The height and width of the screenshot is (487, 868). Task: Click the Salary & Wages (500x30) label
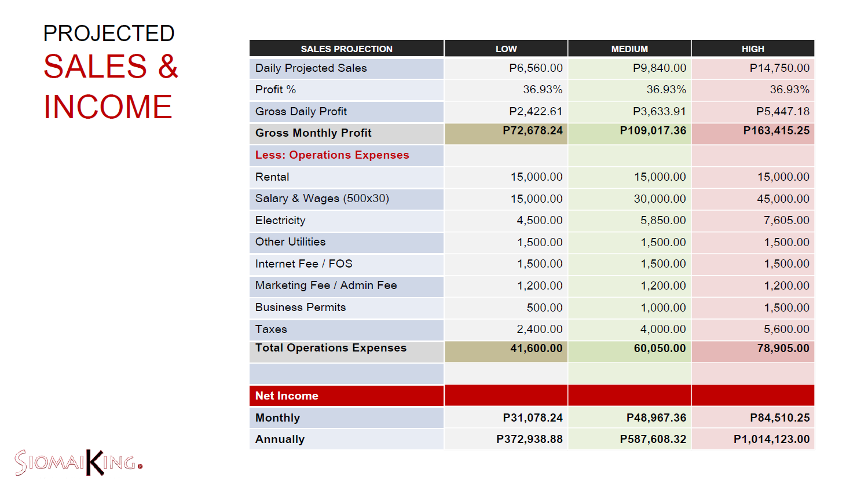(x=322, y=199)
